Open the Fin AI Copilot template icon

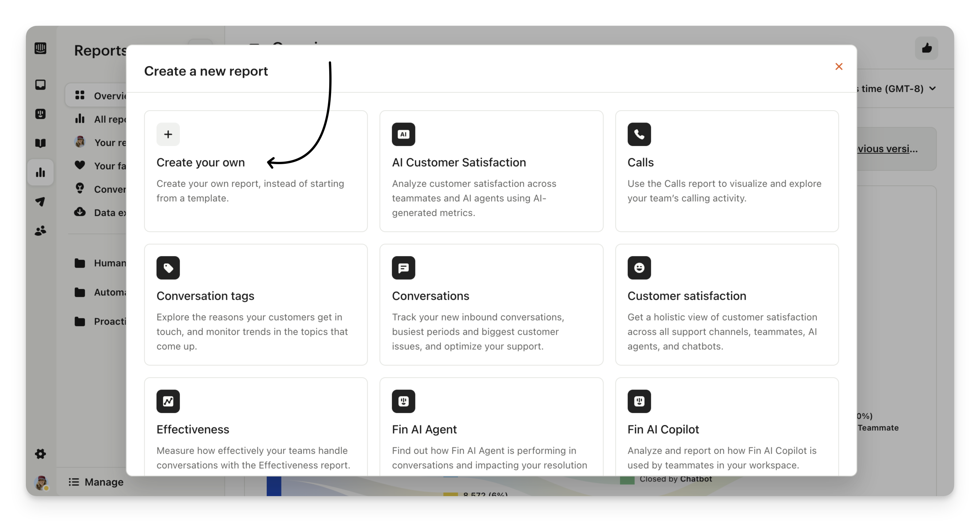click(639, 401)
